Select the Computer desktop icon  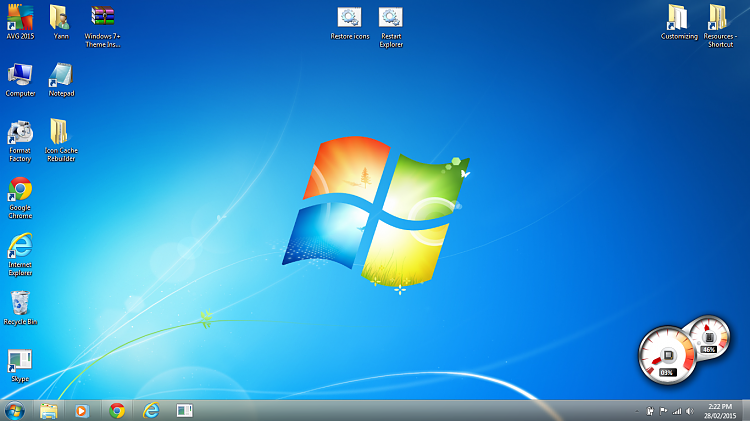click(20, 80)
